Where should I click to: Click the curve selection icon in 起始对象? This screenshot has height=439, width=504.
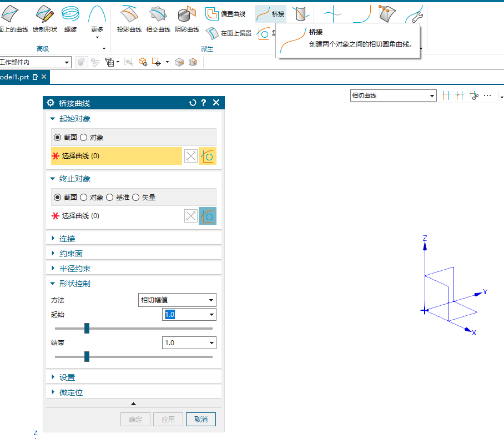click(x=208, y=156)
